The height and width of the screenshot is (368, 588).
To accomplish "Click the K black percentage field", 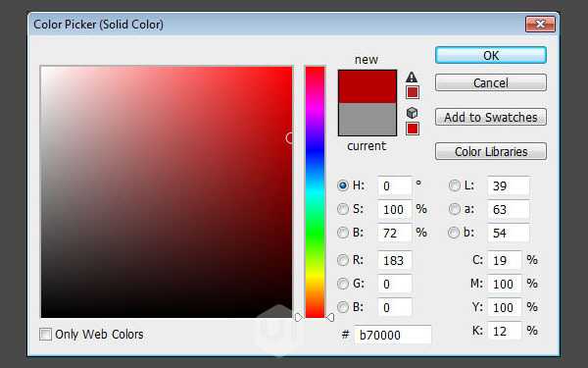I will pos(505,331).
